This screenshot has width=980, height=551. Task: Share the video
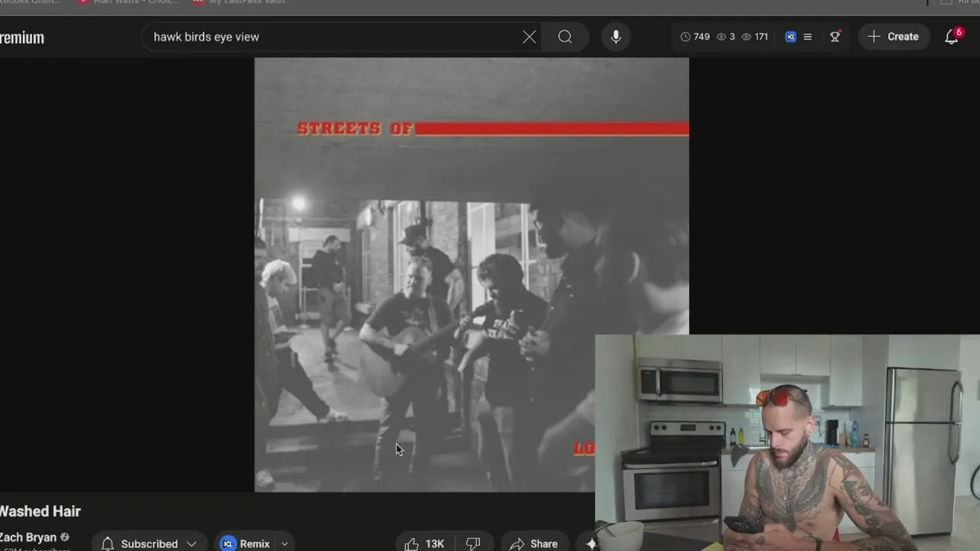(534, 543)
